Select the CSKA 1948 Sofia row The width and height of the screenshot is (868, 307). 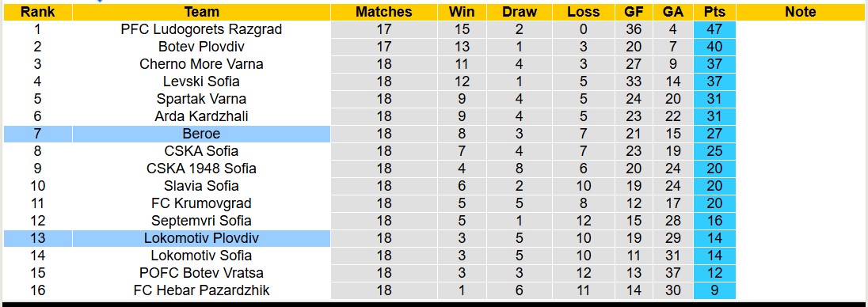click(369, 169)
